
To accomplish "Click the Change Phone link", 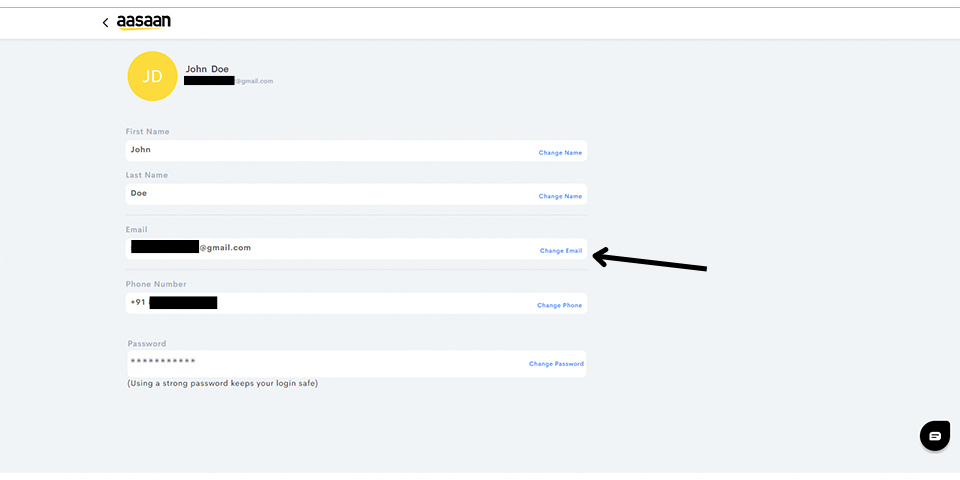I will coord(559,305).
